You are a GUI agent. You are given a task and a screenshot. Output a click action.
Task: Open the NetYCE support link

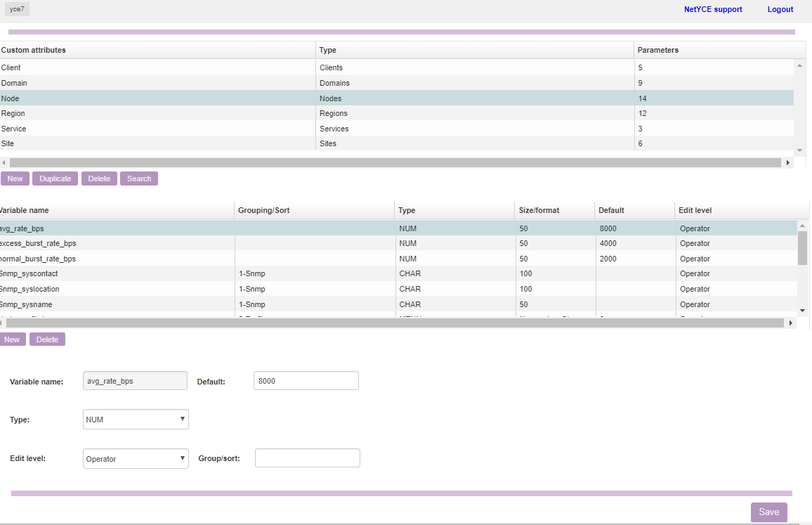[712, 10]
